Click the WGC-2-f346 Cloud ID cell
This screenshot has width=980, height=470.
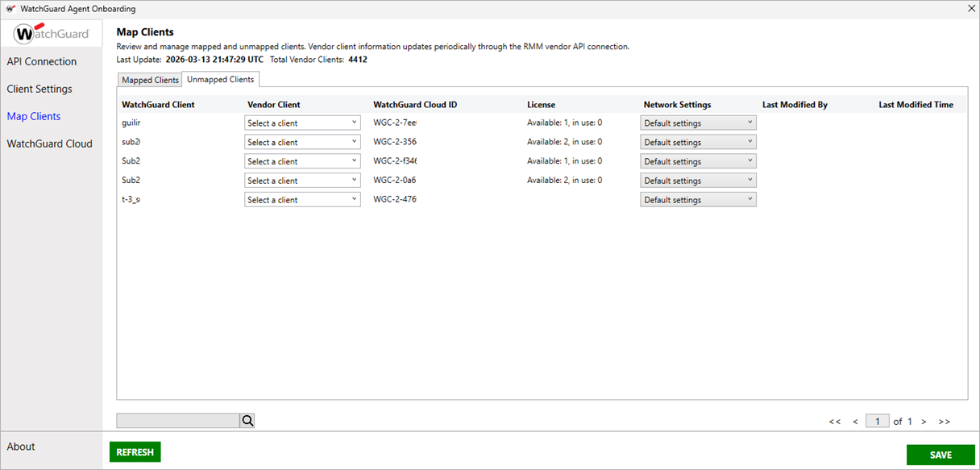395,161
